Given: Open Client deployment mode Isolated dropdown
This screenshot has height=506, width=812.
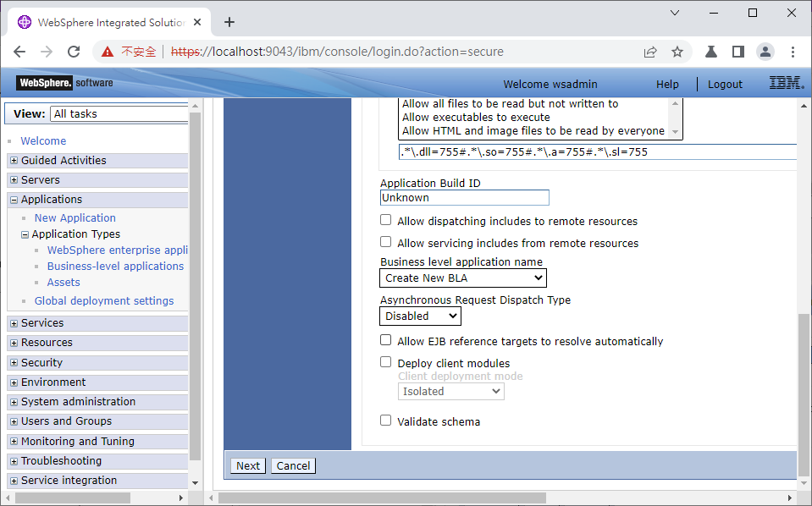Looking at the screenshot, I should [451, 391].
